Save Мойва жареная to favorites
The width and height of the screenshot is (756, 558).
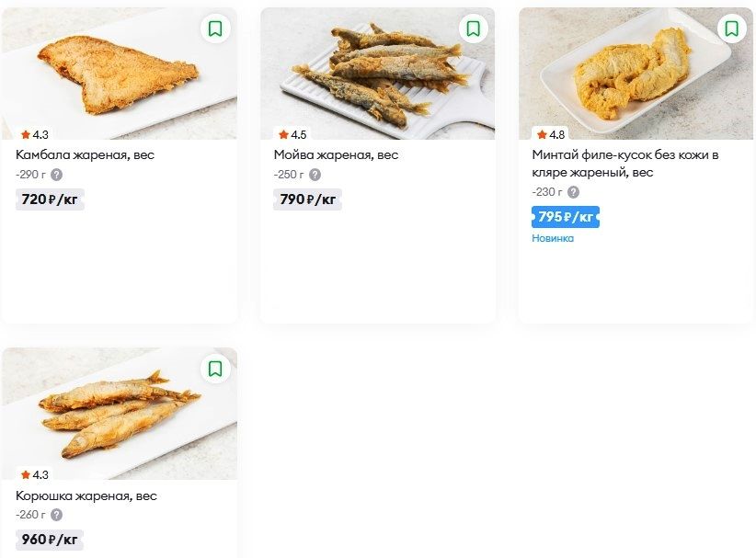click(474, 28)
